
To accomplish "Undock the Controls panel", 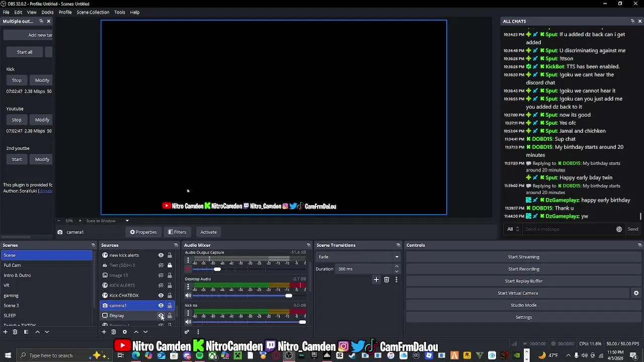I will [639, 245].
